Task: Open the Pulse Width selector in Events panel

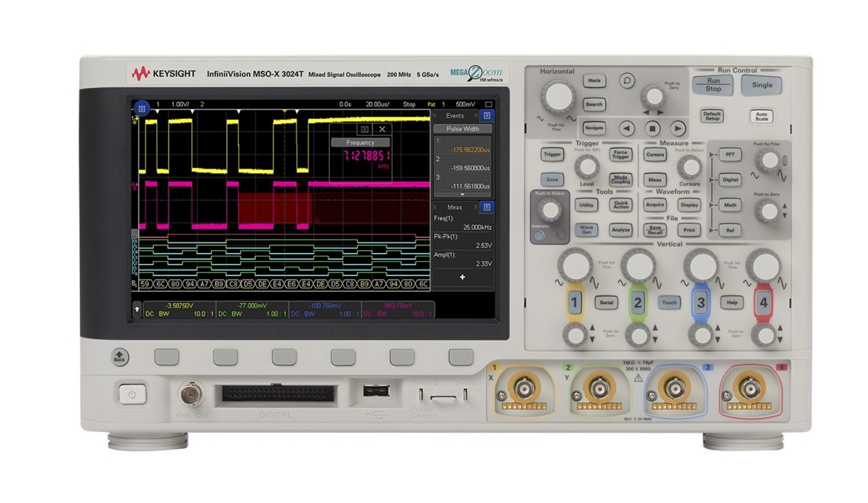Action: tap(463, 129)
